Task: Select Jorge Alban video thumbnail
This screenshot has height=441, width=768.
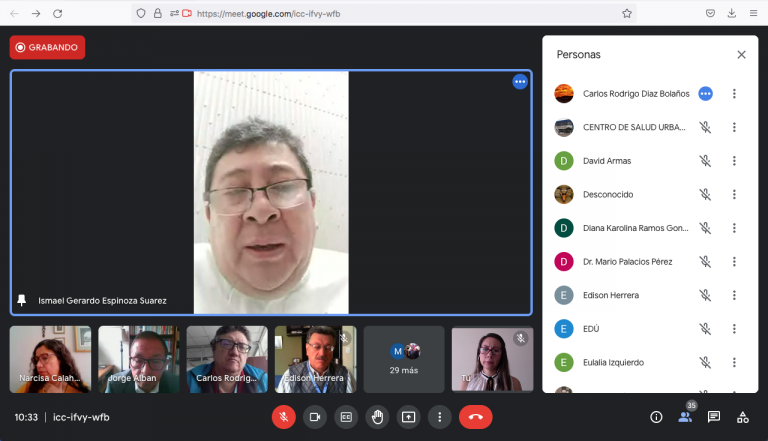Action: coord(139,359)
